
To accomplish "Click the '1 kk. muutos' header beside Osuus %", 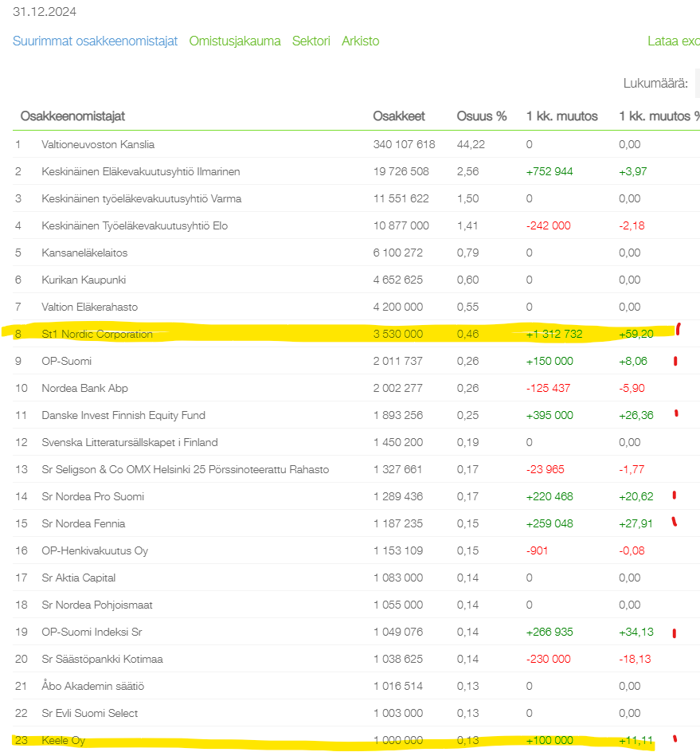I will coord(562,116).
